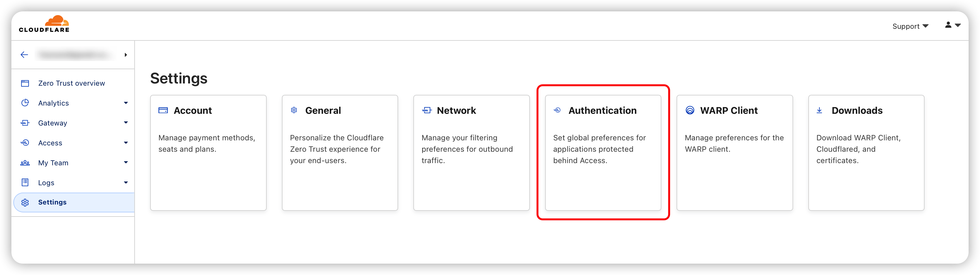Click the Logs document icon
The image size is (980, 275).
(25, 182)
